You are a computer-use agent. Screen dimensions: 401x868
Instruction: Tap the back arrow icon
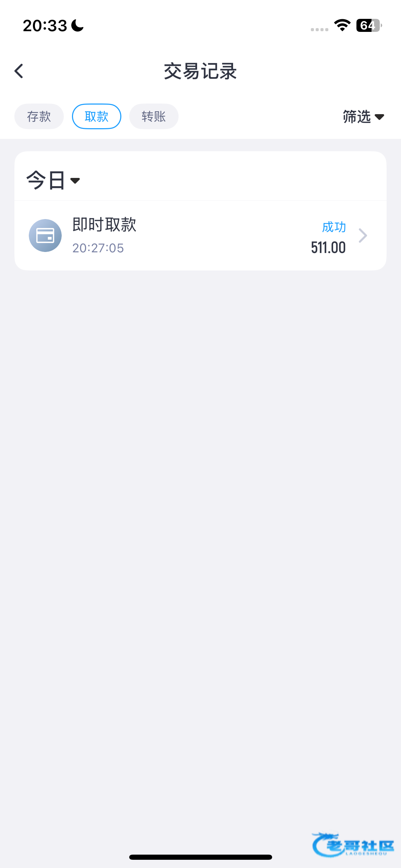pos(19,71)
